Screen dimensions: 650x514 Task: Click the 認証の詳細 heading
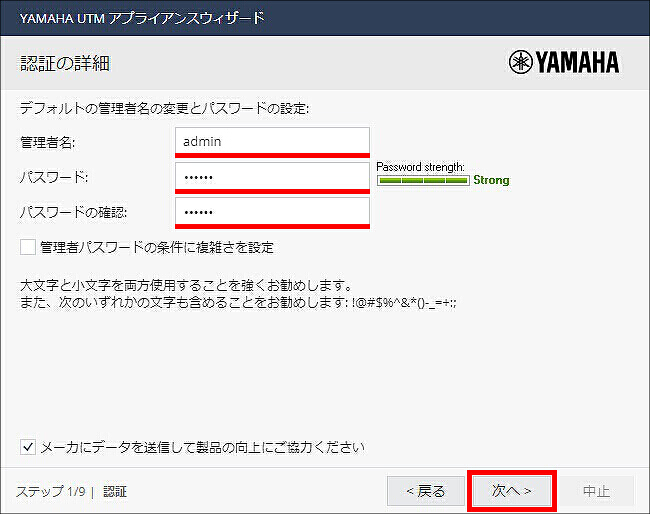(x=65, y=63)
